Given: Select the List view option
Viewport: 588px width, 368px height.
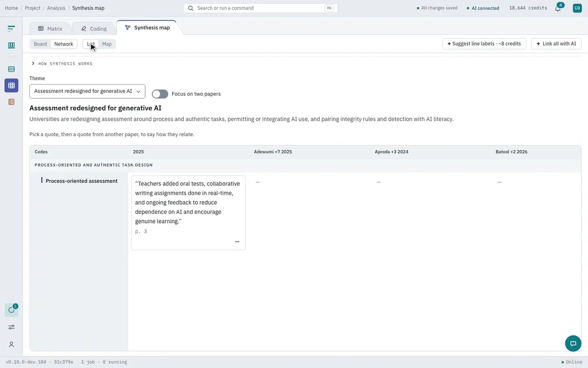Looking at the screenshot, I should point(91,44).
